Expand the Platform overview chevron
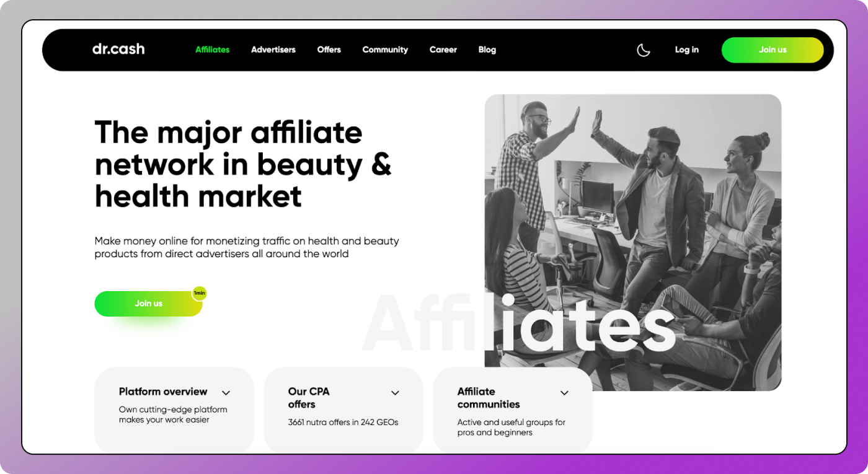The image size is (868, 474). (226, 393)
